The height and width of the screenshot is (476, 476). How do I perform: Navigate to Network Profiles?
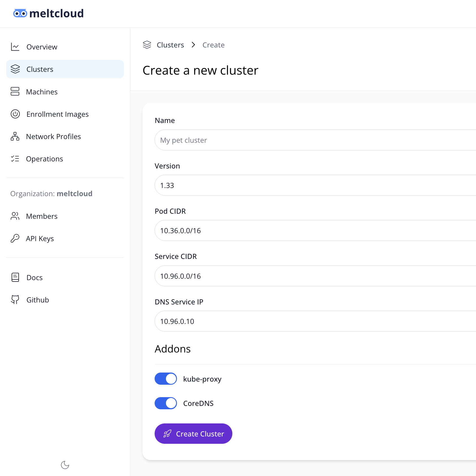tap(65, 136)
